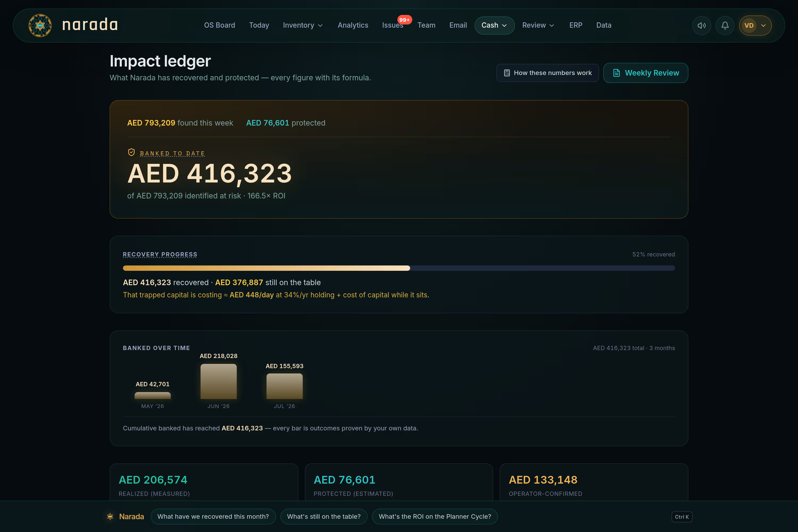Click the Recovery Progress heading

point(160,254)
